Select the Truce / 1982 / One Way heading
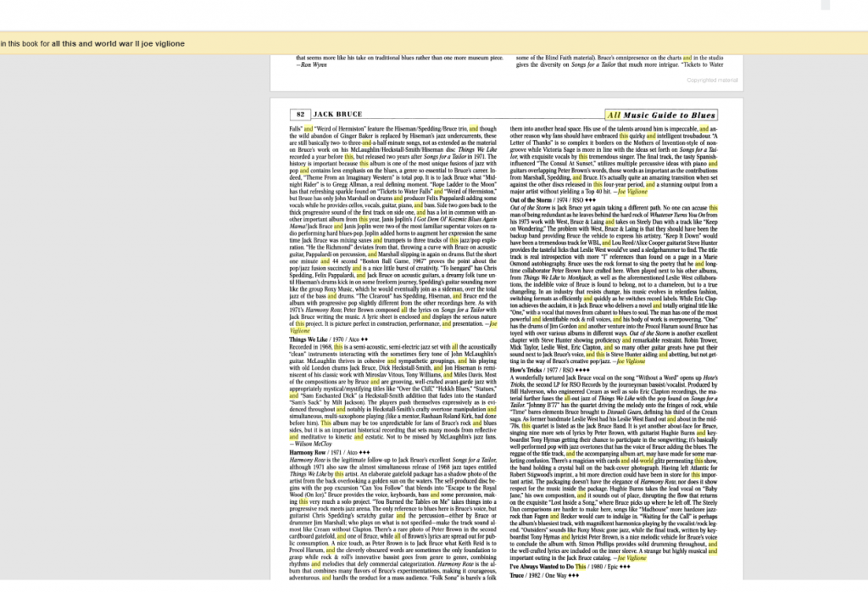The width and height of the screenshot is (868, 593). point(544,575)
